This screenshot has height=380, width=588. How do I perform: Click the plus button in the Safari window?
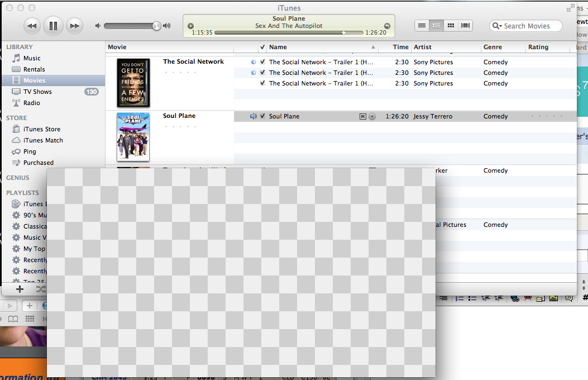[x=29, y=306]
